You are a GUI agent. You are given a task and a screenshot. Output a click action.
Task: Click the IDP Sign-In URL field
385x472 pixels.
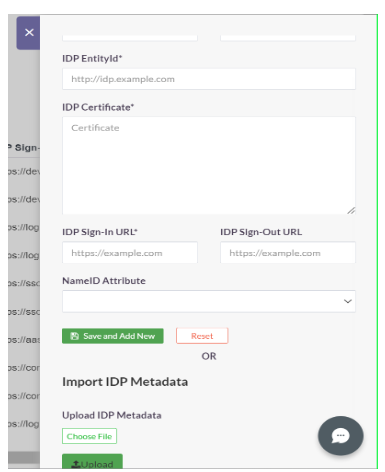coord(130,253)
